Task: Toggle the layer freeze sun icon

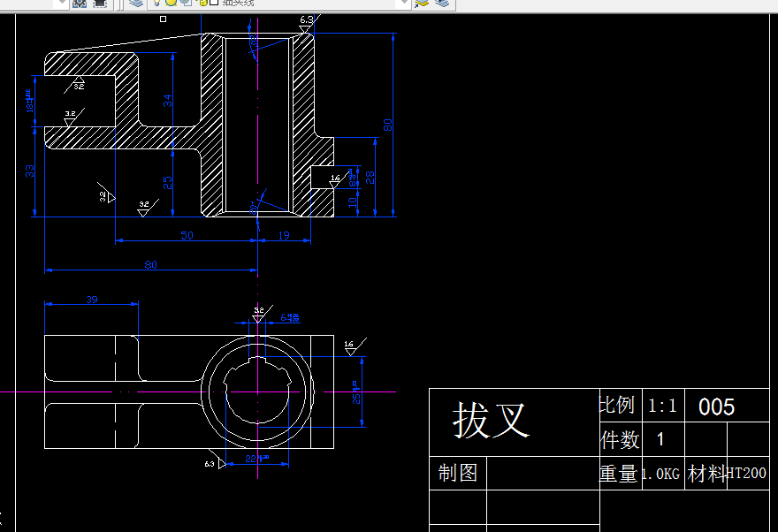Action: pos(171,5)
